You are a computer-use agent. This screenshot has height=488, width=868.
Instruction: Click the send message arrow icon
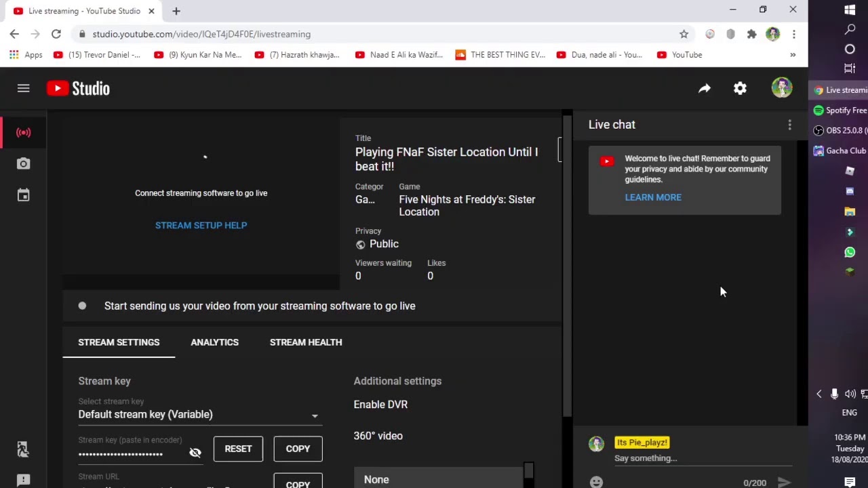[784, 482]
